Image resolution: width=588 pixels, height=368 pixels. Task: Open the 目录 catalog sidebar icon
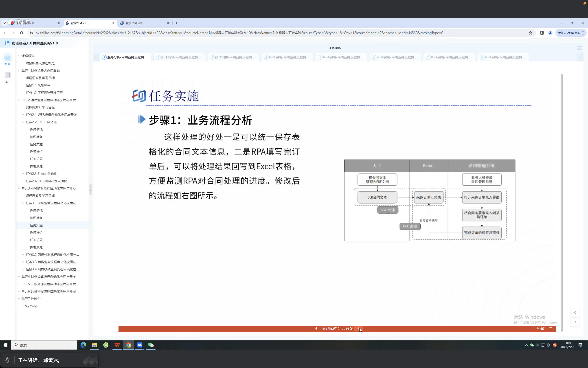(x=8, y=60)
